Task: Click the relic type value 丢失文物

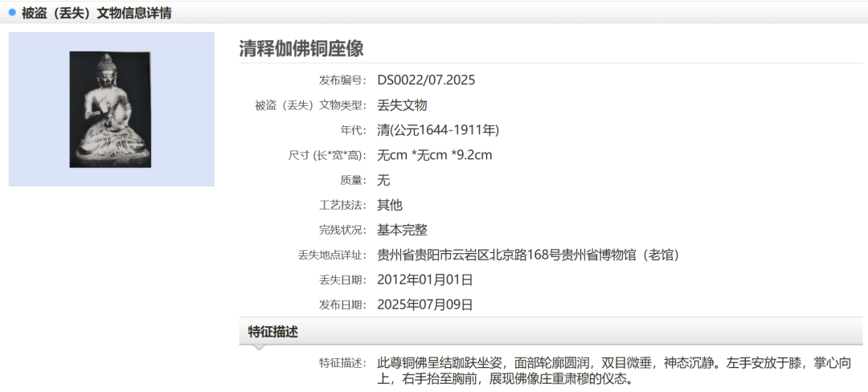Action: pyautogui.click(x=402, y=105)
